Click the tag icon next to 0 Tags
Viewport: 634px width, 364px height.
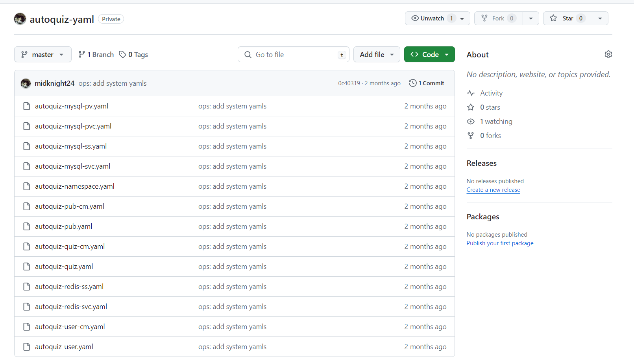[x=123, y=55]
